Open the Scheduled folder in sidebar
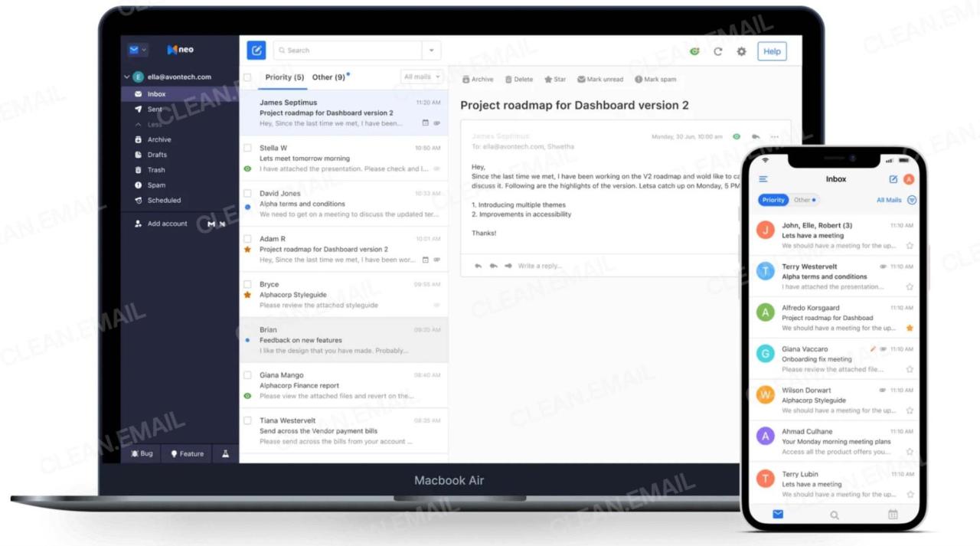The width and height of the screenshot is (980, 546). (164, 201)
